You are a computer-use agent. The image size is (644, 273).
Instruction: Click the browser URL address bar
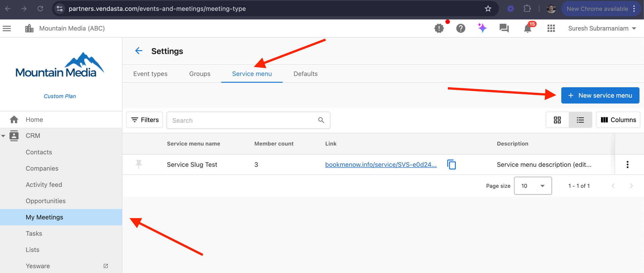point(275,9)
